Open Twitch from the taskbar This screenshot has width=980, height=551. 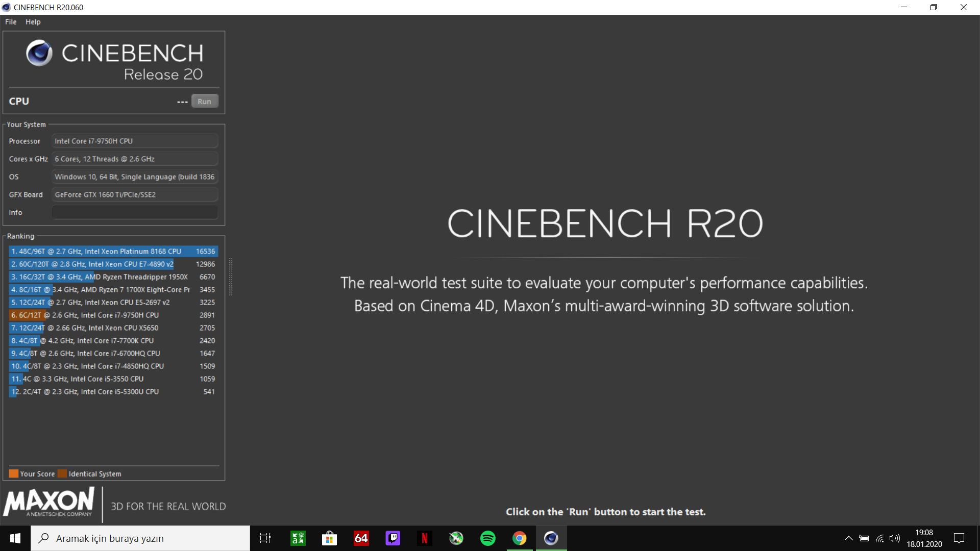(x=393, y=538)
